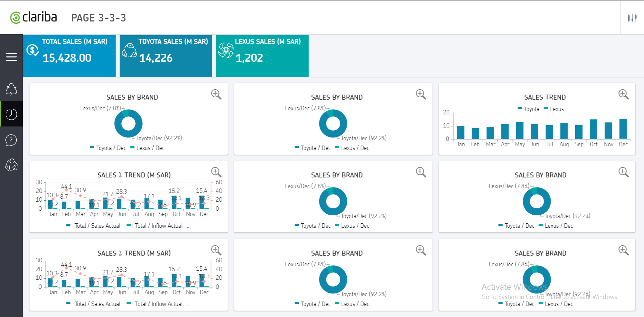The height and width of the screenshot is (317, 644).
Task: Toggle Lexus / Dec legend in center donut card
Action: 352,226
